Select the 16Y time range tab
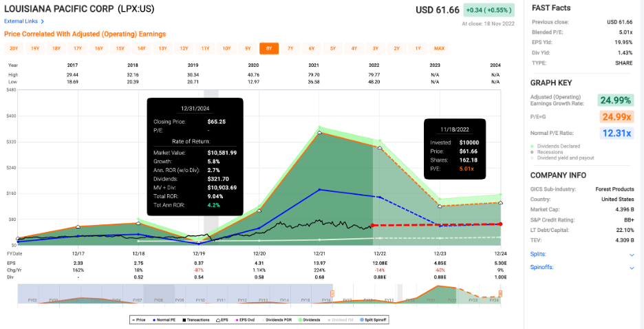This screenshot has height=329, width=644. (99, 48)
